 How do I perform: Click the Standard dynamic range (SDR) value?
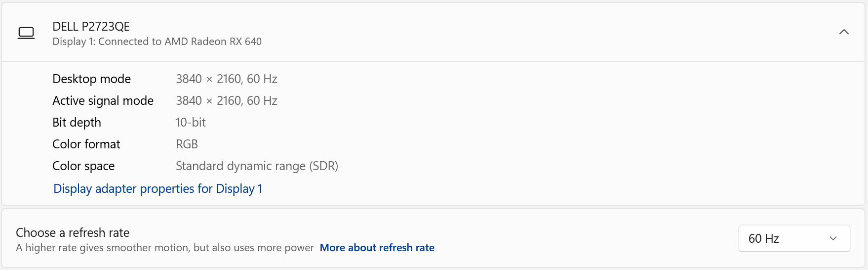pos(257,166)
